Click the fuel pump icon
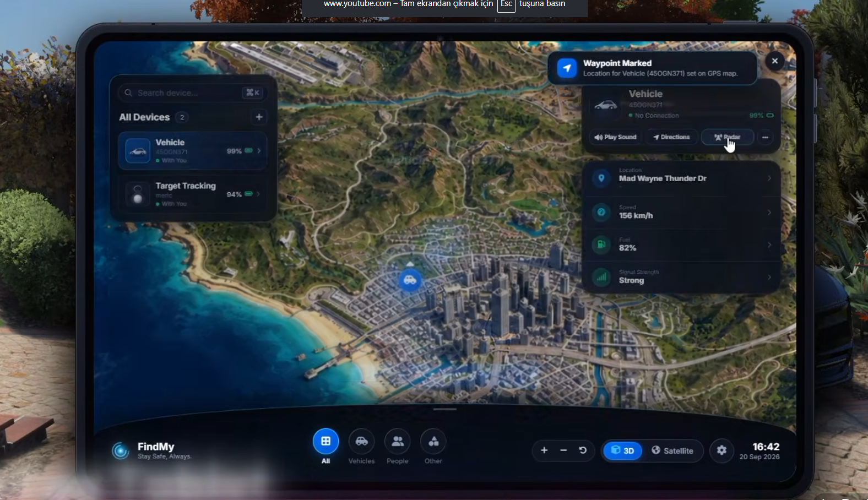868x500 pixels. 601,244
